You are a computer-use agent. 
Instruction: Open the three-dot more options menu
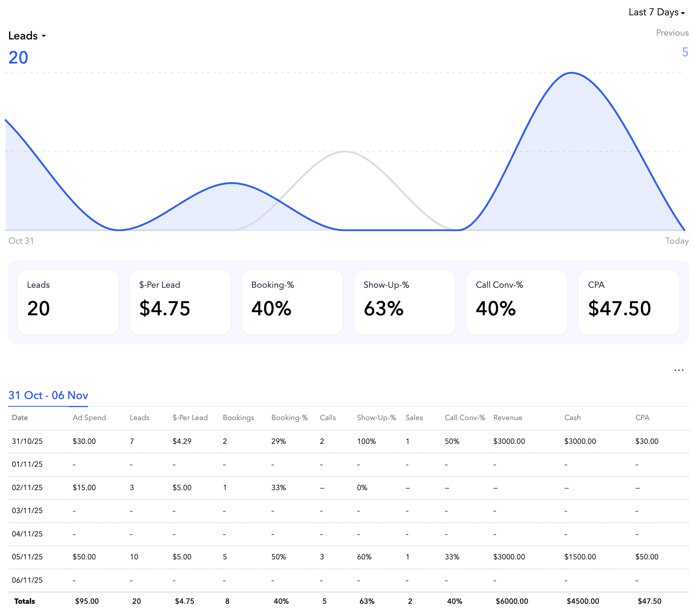[679, 370]
